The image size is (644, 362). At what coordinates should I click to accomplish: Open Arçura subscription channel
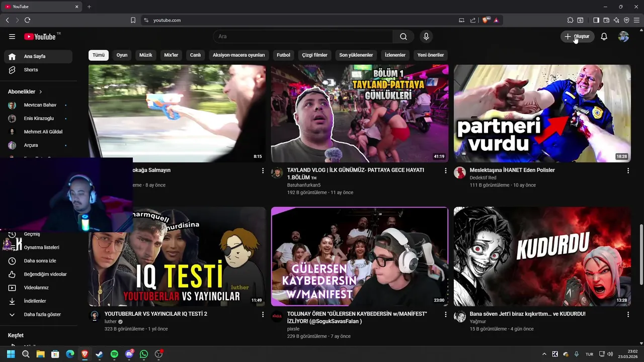(38, 145)
